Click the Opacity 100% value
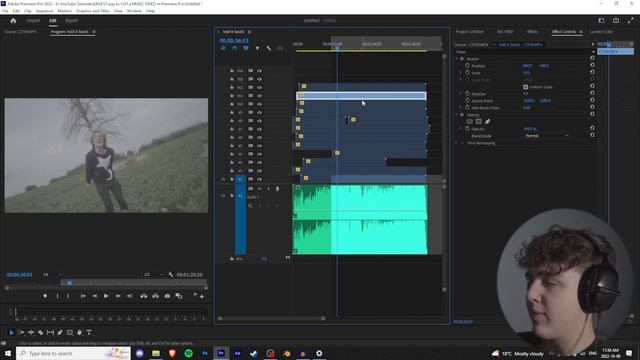Viewport: 640px width, 360px height. [530, 129]
